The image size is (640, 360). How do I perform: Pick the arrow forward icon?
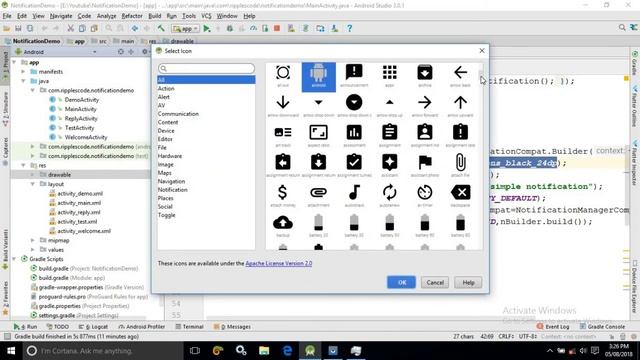424,102
